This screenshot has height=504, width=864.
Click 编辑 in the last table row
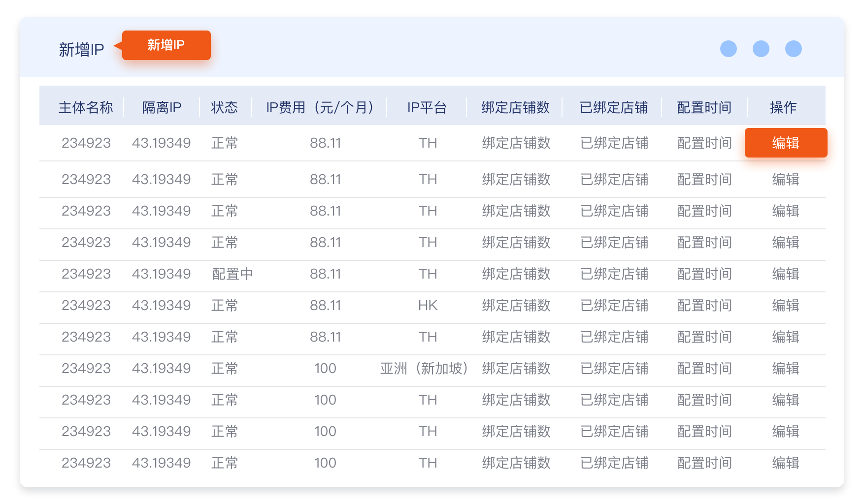coord(786,463)
